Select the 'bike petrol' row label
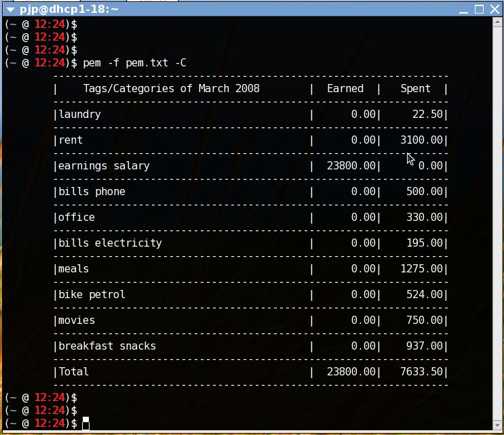Viewport: 504px width, 435px height. pyautogui.click(x=92, y=295)
